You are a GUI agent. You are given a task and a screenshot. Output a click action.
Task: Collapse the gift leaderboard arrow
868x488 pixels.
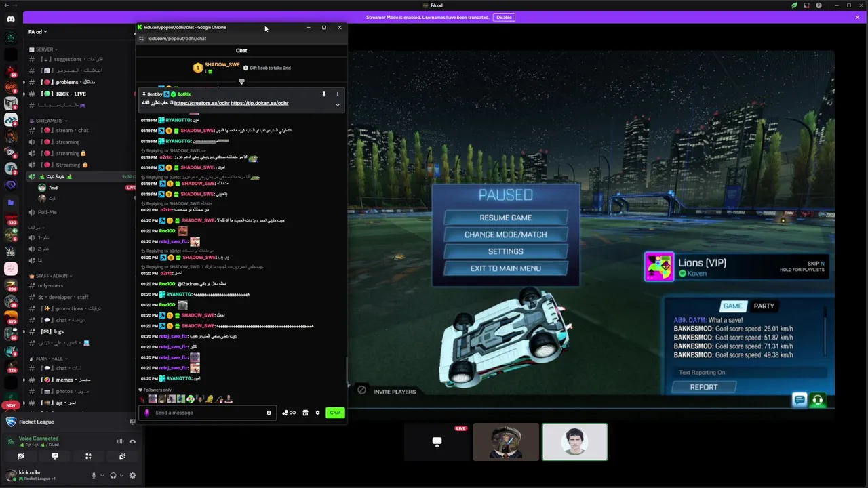(x=241, y=81)
